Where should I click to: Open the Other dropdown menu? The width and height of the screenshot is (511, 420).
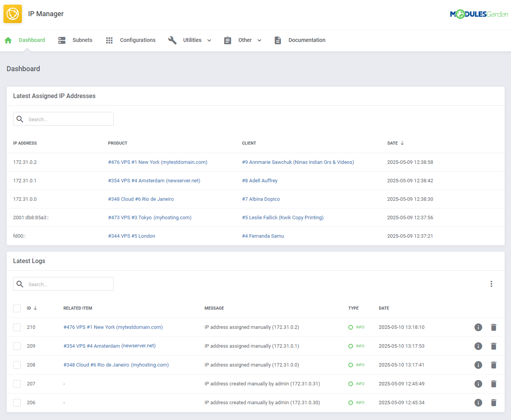tap(259, 40)
